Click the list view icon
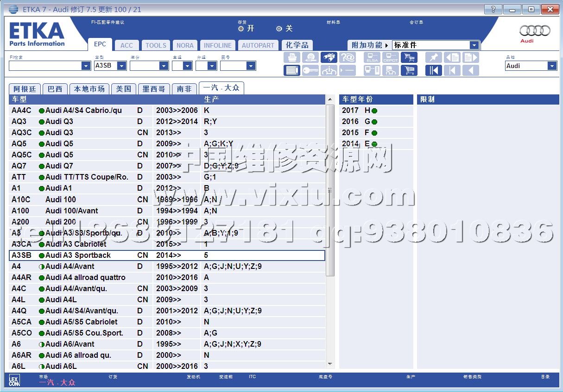The height and width of the screenshot is (392, 563). [x=291, y=70]
